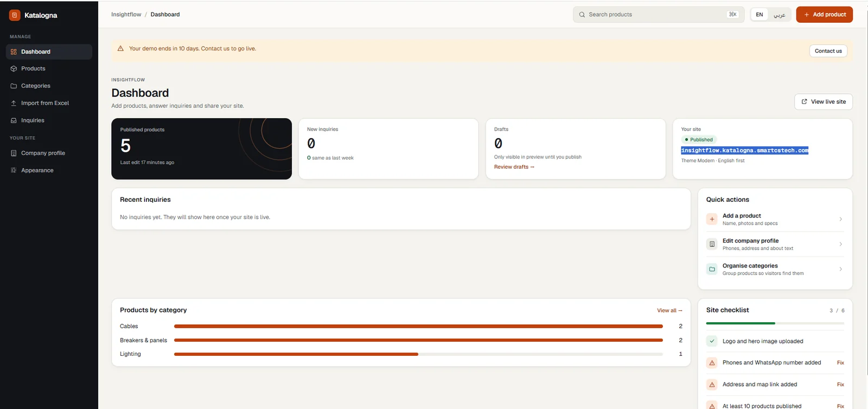Click the Add a product plus icon

tap(712, 219)
